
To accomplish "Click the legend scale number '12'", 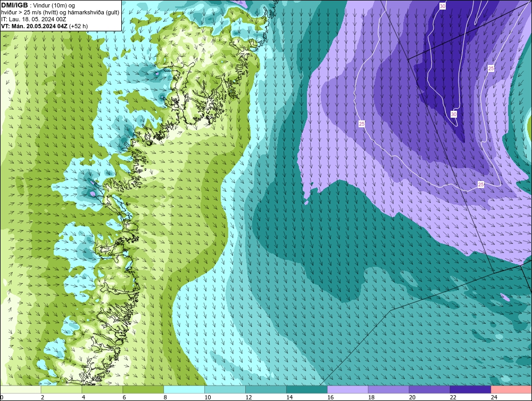I will [248, 397].
